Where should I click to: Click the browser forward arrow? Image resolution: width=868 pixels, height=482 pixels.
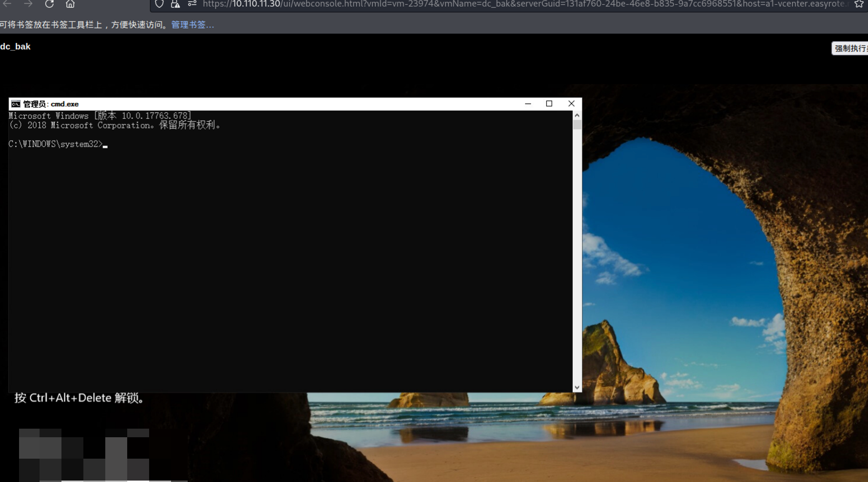pos(28,4)
